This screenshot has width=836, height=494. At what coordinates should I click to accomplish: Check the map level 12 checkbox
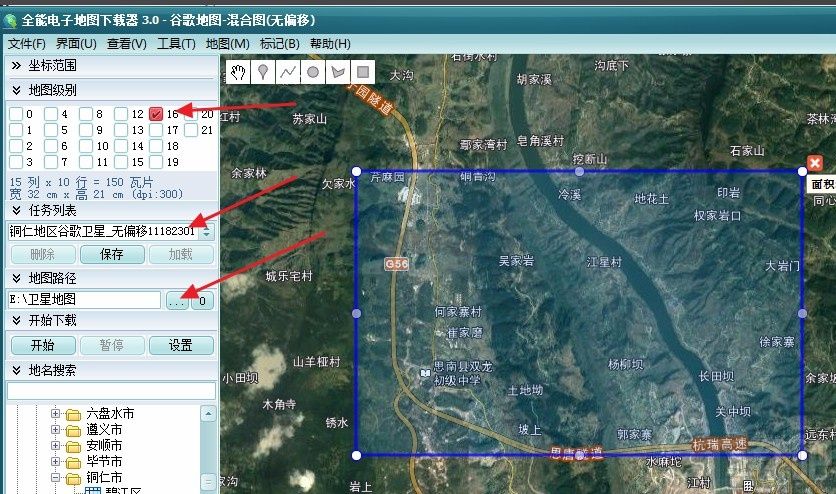pos(120,114)
